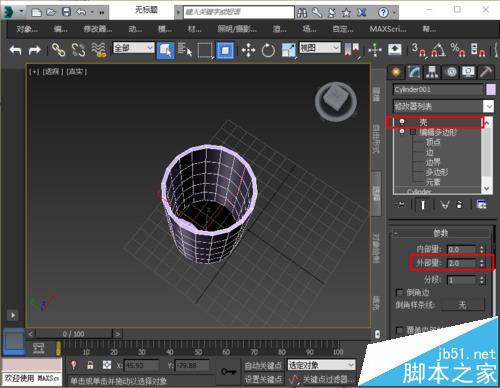The height and width of the screenshot is (388, 500).
Task: Toggle Keyboard Shortcut Override button
Action: (395, 50)
